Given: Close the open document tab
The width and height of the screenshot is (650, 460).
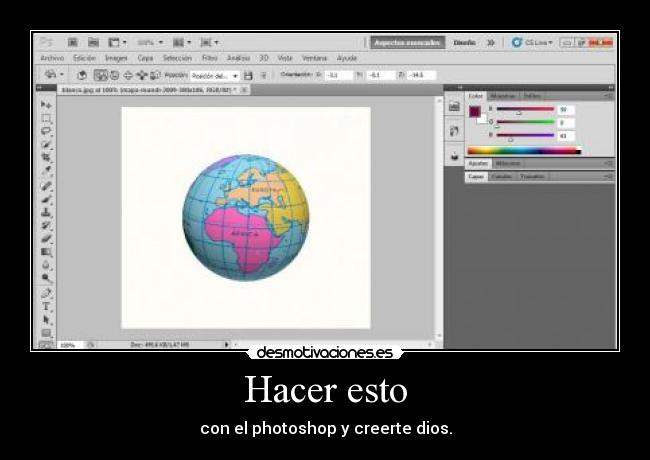Looking at the screenshot, I should pos(244,90).
